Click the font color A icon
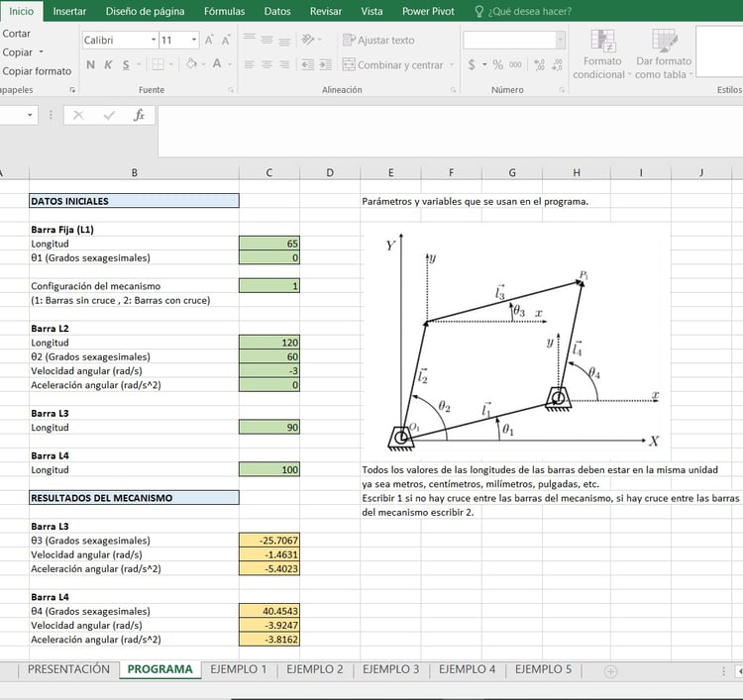743x700 pixels. pos(217,63)
